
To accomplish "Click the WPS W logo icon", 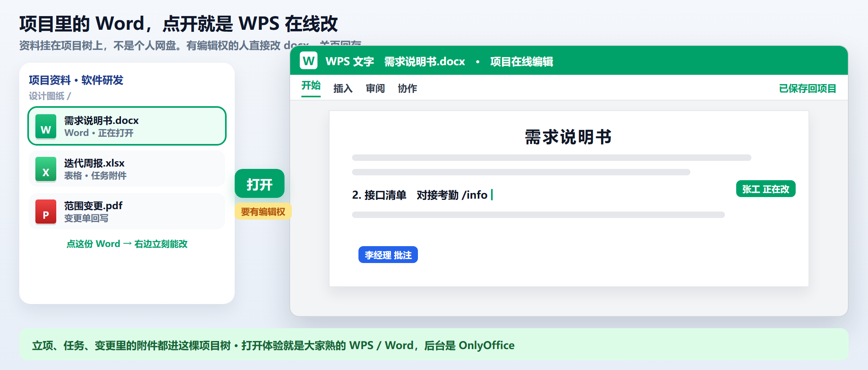I will click(309, 61).
